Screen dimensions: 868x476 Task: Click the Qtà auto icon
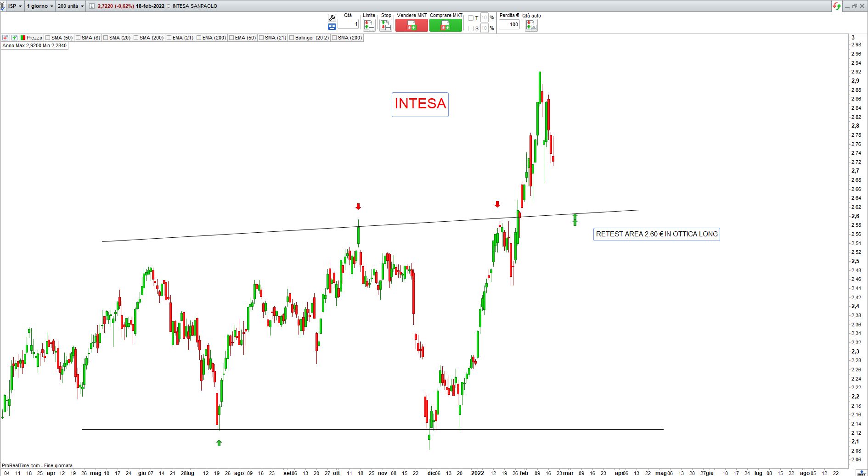(x=531, y=25)
